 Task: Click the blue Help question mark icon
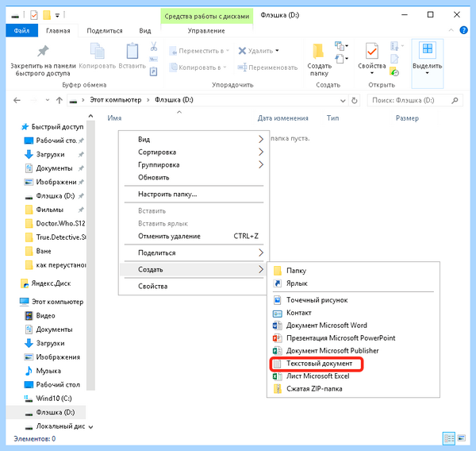pyautogui.click(x=463, y=30)
